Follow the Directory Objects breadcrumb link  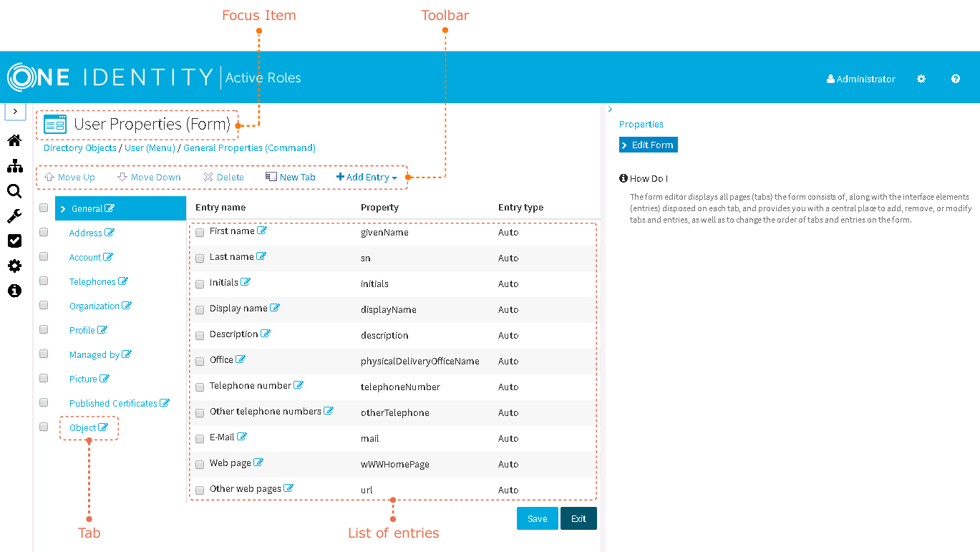(79, 148)
